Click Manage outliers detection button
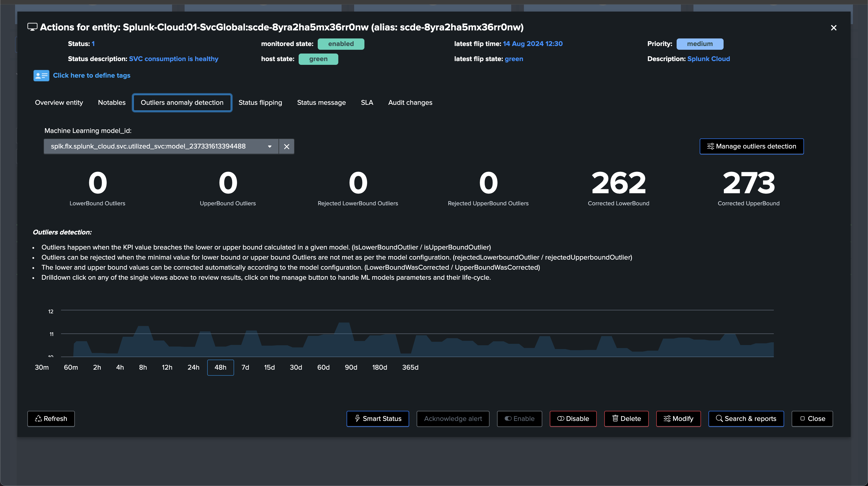The height and width of the screenshot is (486, 868). tap(751, 146)
